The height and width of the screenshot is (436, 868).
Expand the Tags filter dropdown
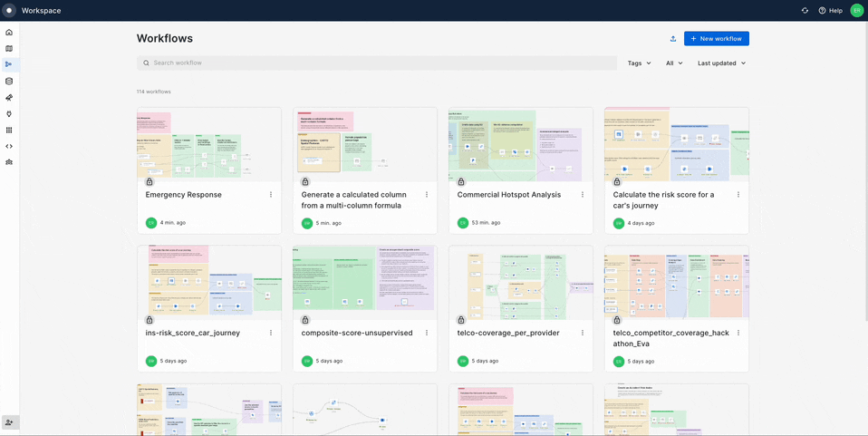point(639,63)
